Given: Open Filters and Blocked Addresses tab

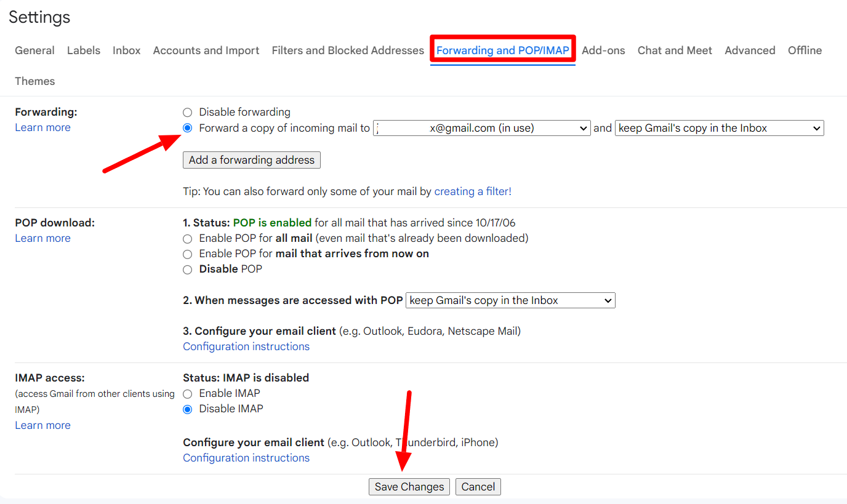Looking at the screenshot, I should coord(348,50).
